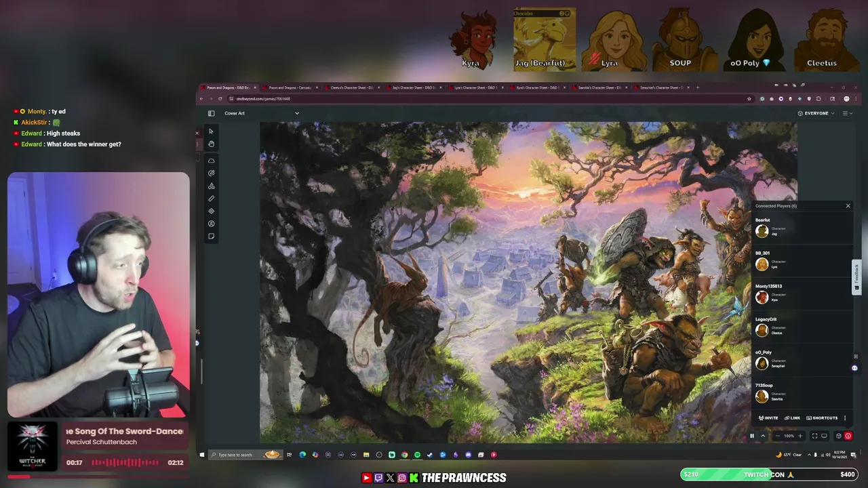Open a new browser tab plus button
The width and height of the screenshot is (868, 488).
pos(698,87)
